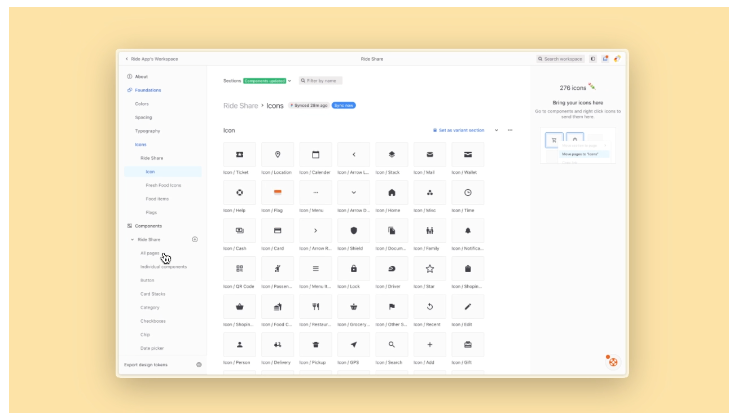Click the Help lifebuoy icon tile
This screenshot has width=735, height=418.
point(240,193)
